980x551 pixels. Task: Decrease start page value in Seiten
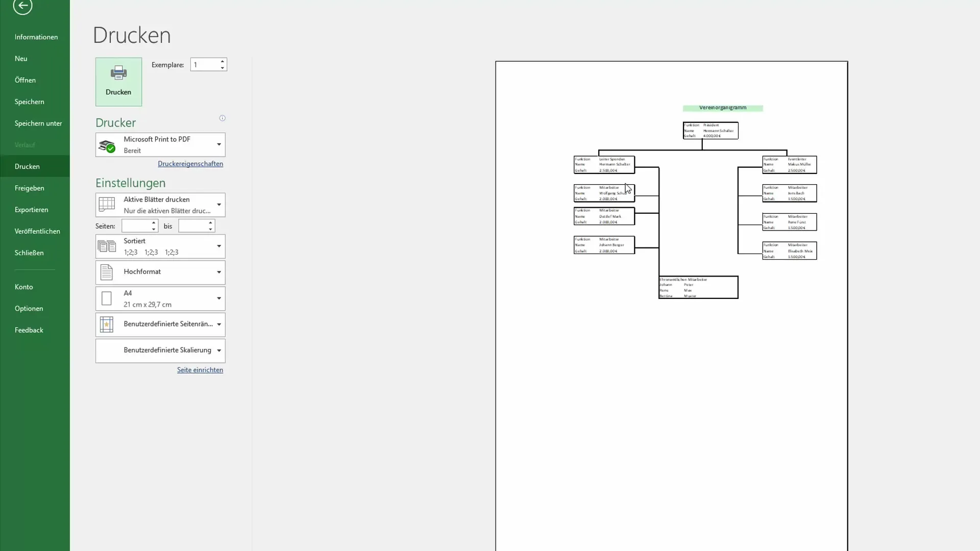[x=154, y=229]
